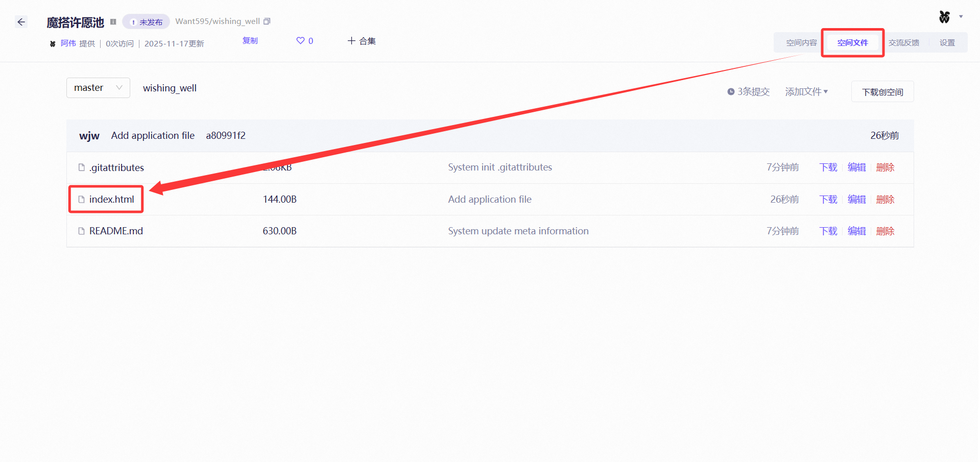Switch to 交流反馈 tab
The width and height of the screenshot is (980, 462).
coord(903,43)
